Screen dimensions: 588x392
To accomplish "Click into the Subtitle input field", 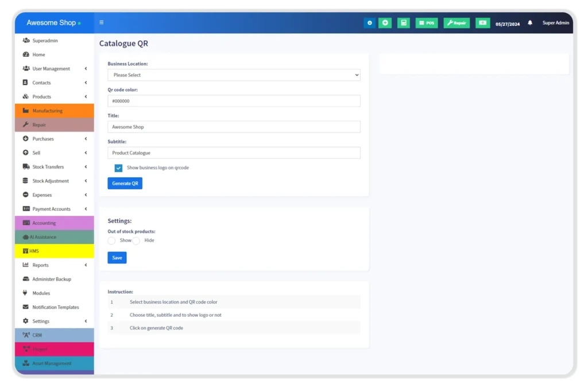I will tap(234, 153).
